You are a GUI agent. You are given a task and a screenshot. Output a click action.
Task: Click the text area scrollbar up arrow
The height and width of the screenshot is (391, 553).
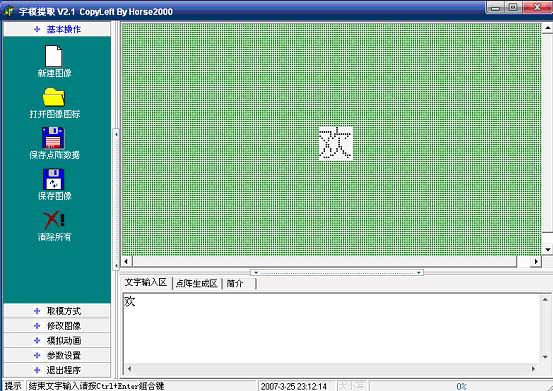click(545, 300)
